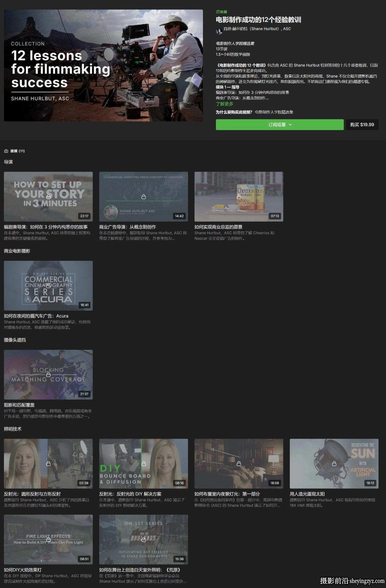
Task: Click lock icon on Blocking Matching Coverage thumbnail
Action: click(48, 375)
